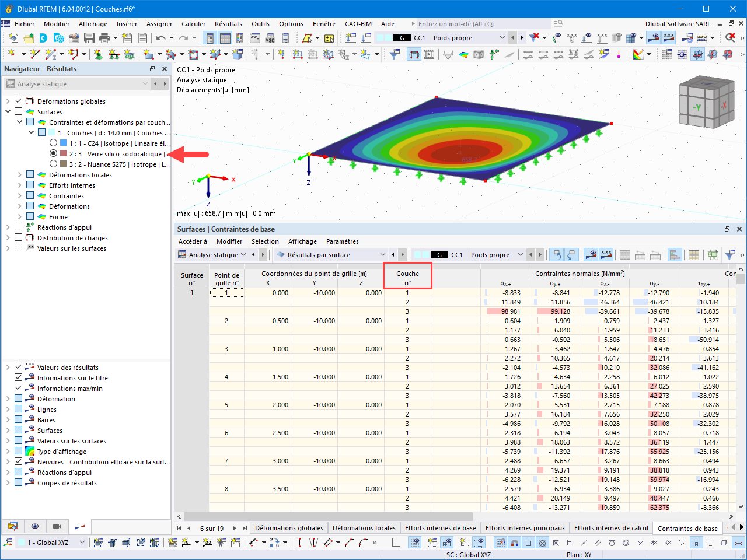The height and width of the screenshot is (560, 747).
Task: Toggle the deformation display icon
Action: tap(414, 54)
